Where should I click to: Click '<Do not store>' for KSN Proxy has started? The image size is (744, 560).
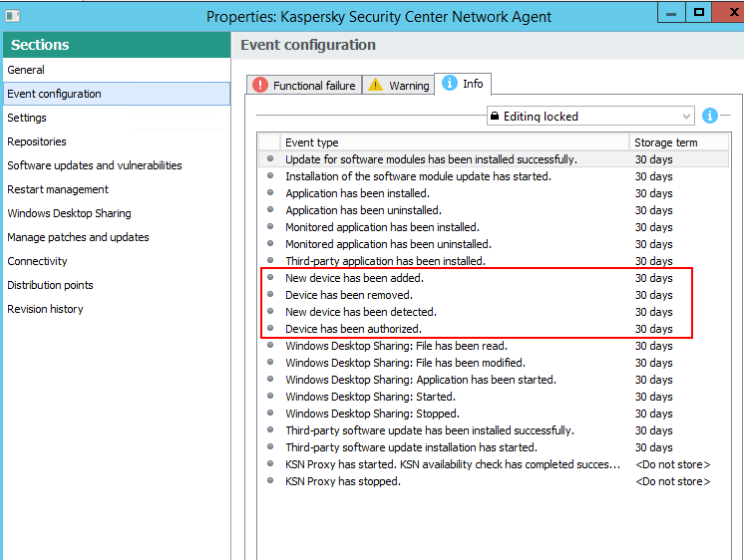coord(673,464)
